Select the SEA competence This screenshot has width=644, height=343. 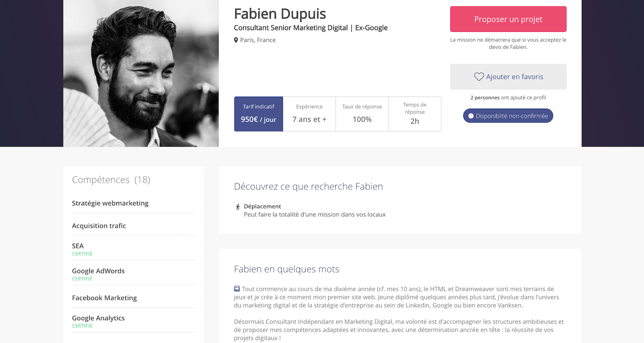pyautogui.click(x=78, y=245)
